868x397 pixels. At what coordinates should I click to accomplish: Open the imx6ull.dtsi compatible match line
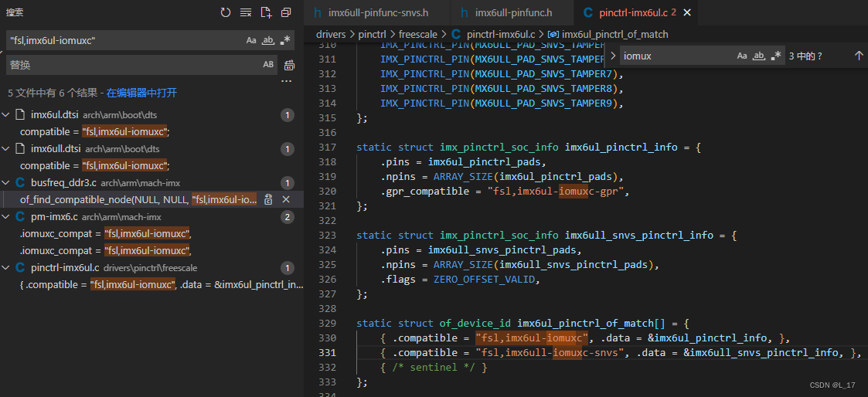[x=94, y=166]
